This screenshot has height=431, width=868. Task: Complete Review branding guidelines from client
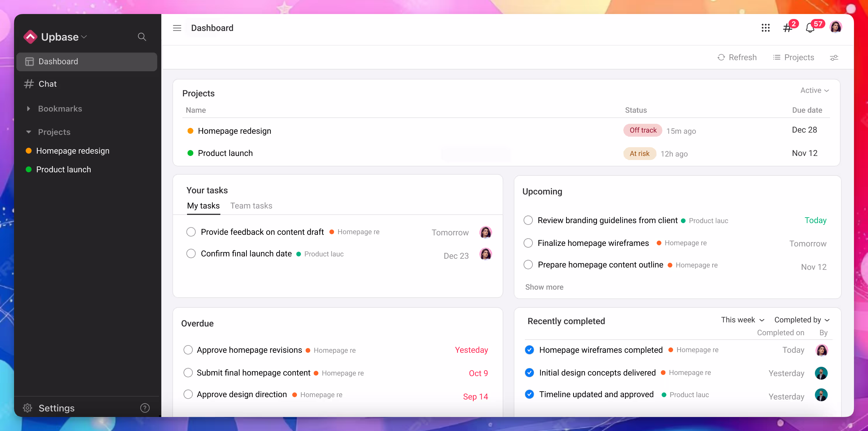tap(528, 220)
